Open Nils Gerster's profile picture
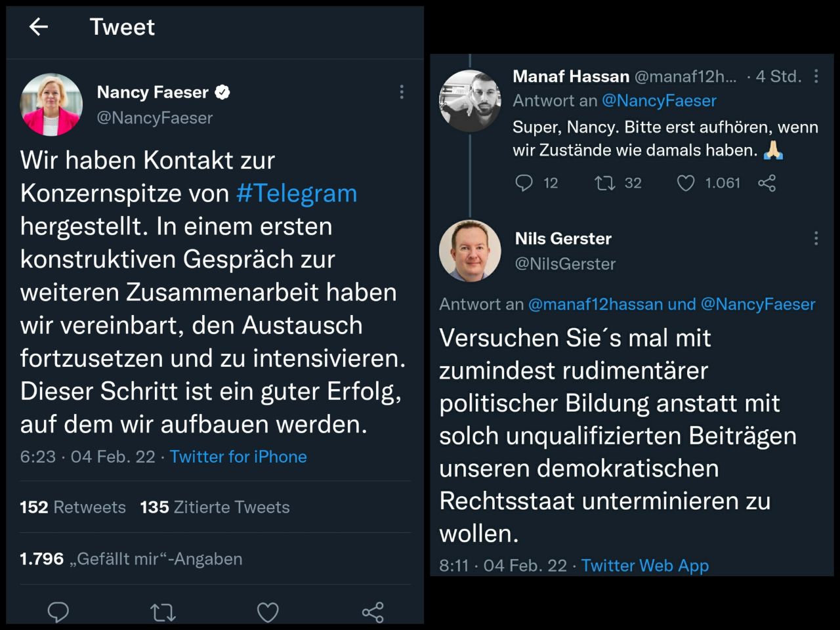Image resolution: width=840 pixels, height=630 pixels. tap(470, 251)
